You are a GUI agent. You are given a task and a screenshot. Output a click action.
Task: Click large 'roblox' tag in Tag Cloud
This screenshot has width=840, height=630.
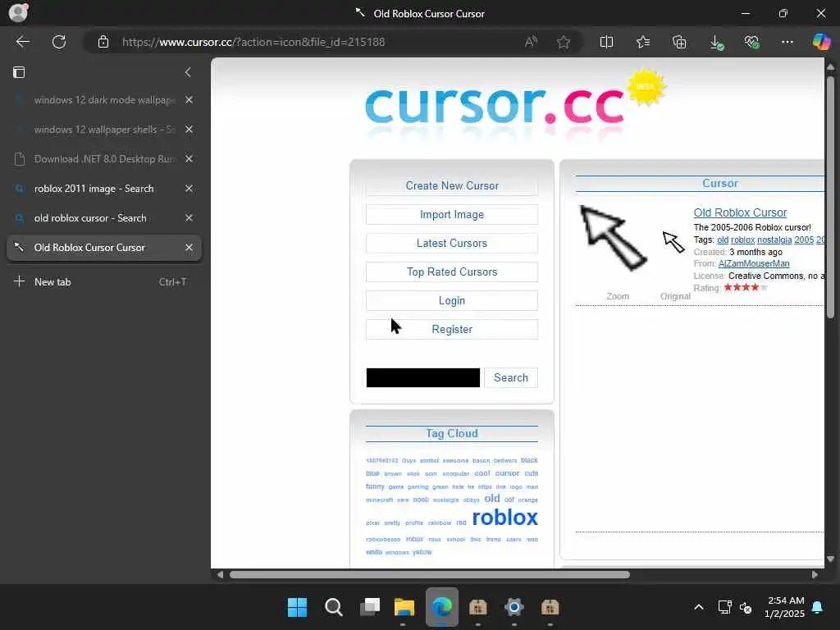point(504,518)
